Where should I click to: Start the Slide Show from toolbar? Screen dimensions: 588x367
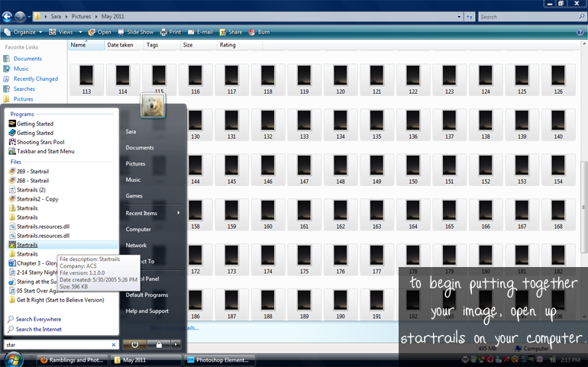(x=136, y=32)
